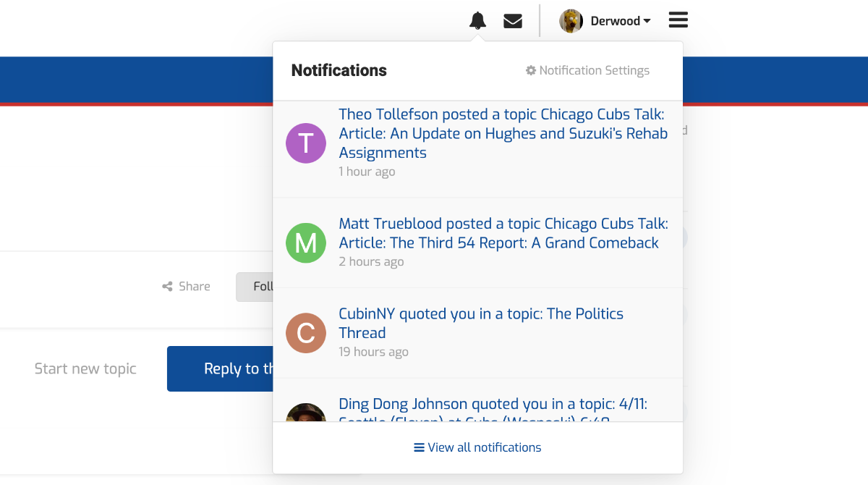Click the Share link
Image resolution: width=868 pixels, height=485 pixels.
tap(187, 287)
